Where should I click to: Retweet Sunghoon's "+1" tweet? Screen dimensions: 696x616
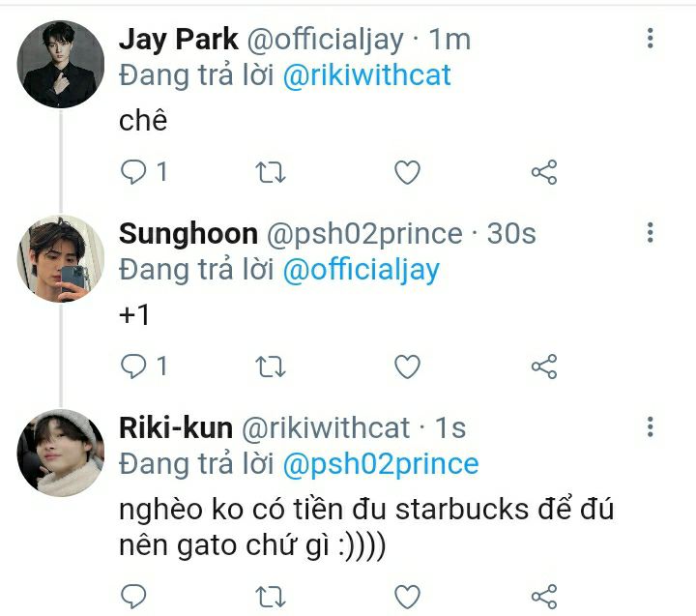coord(270,366)
